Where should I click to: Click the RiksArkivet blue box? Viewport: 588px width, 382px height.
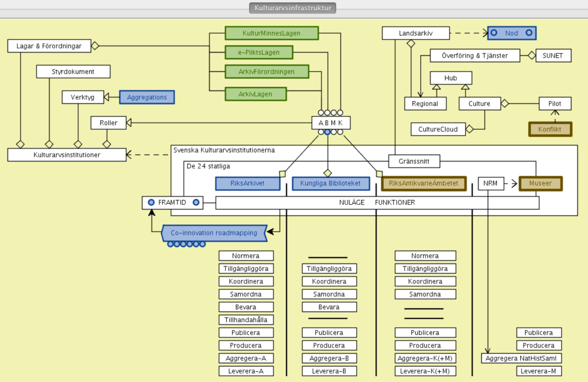click(x=247, y=183)
